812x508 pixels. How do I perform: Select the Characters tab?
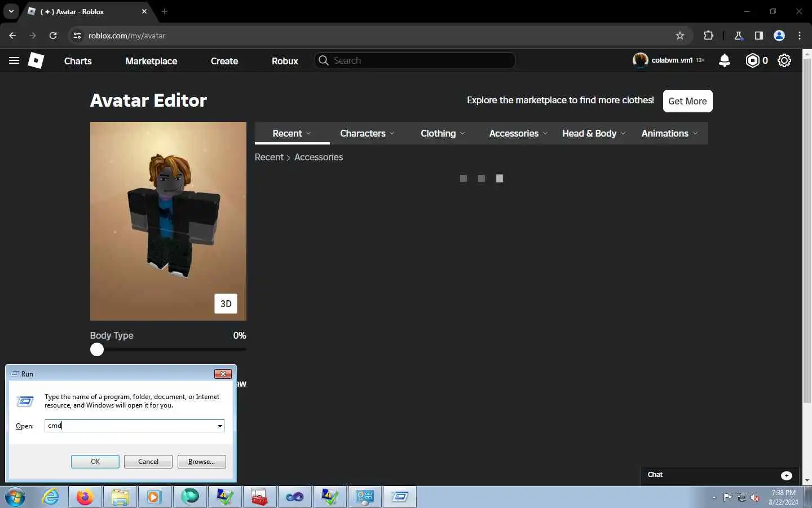pyautogui.click(x=367, y=133)
